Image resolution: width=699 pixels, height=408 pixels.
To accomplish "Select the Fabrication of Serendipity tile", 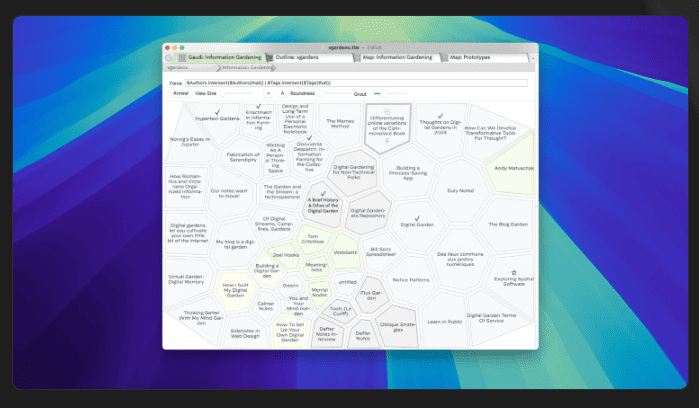I will (x=243, y=157).
